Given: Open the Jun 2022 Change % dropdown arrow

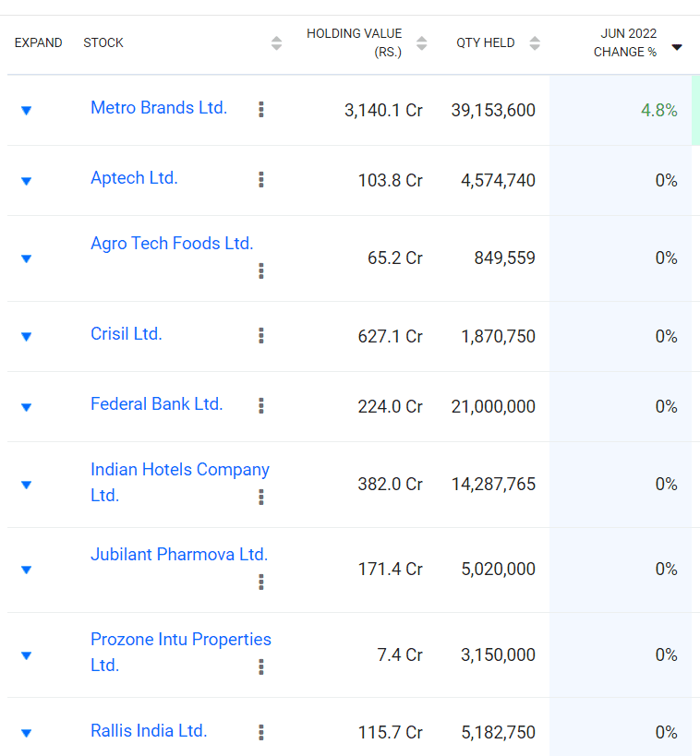Looking at the screenshot, I should tap(677, 47).
